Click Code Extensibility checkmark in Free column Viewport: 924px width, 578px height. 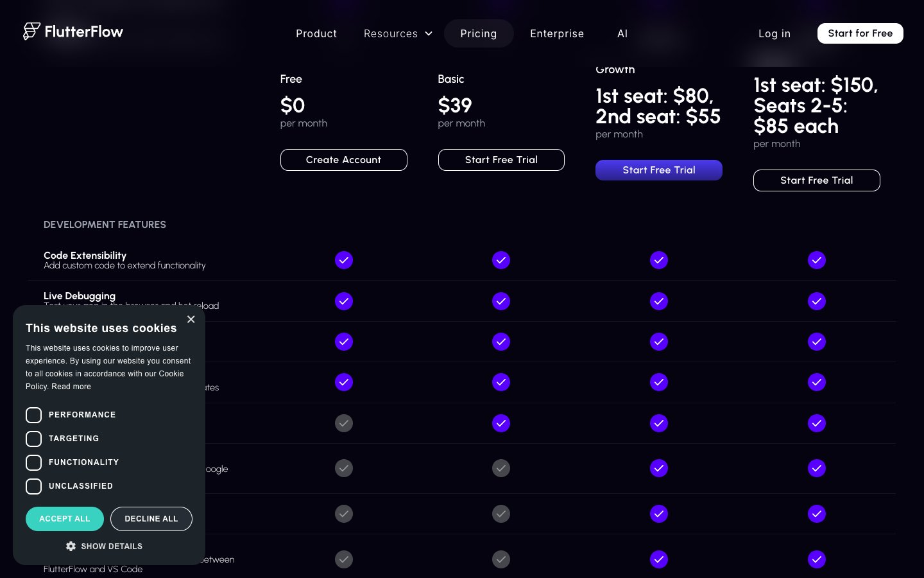344,260
